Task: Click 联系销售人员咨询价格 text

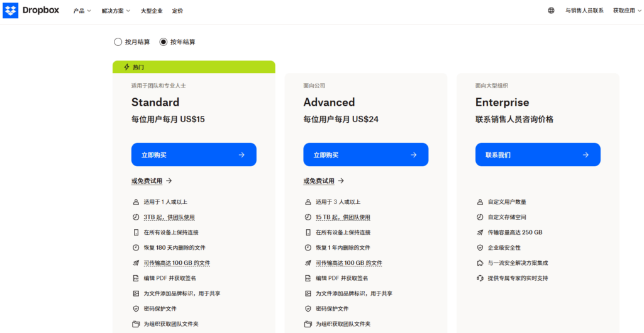Action: click(514, 120)
